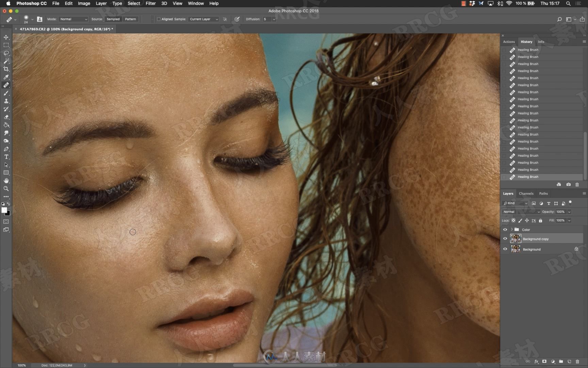
Task: Select the Brush tool
Action: coord(6,93)
